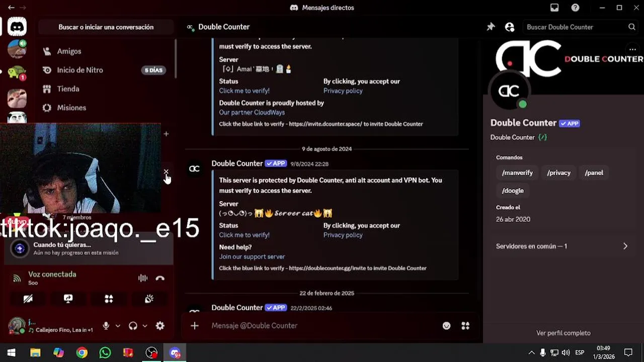
Task: Open soundboard icon in voice panel
Action: [149, 299]
